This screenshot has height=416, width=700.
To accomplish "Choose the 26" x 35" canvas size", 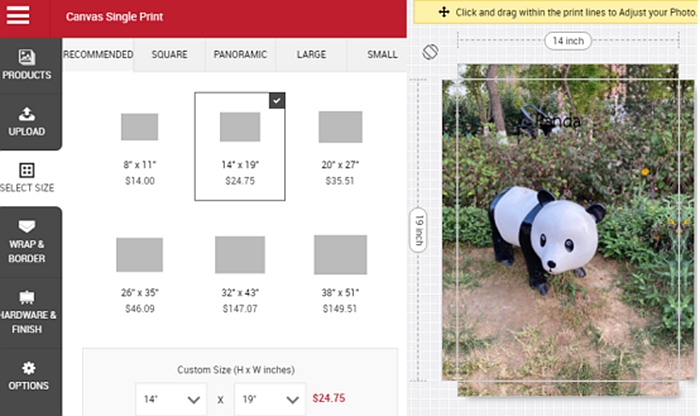I will pos(140,274).
